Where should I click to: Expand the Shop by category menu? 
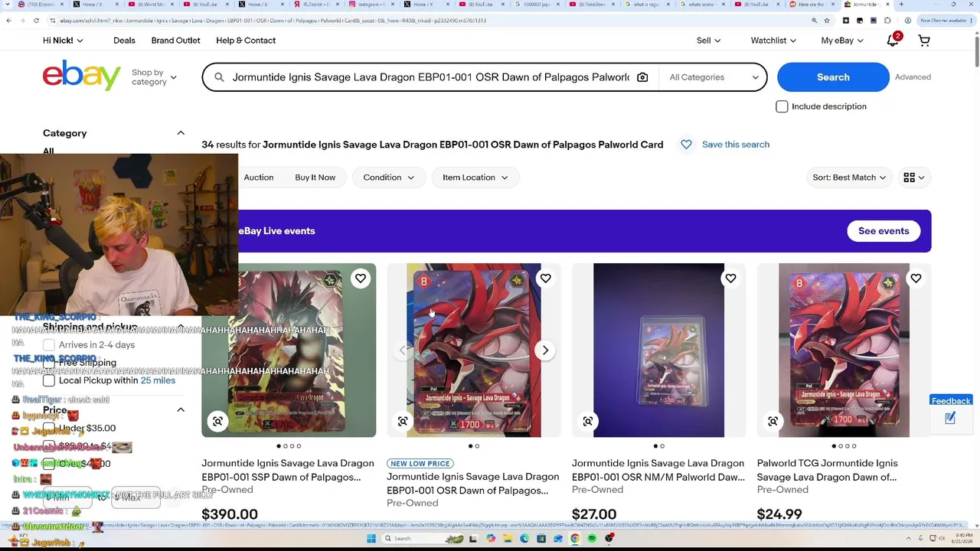[154, 77]
